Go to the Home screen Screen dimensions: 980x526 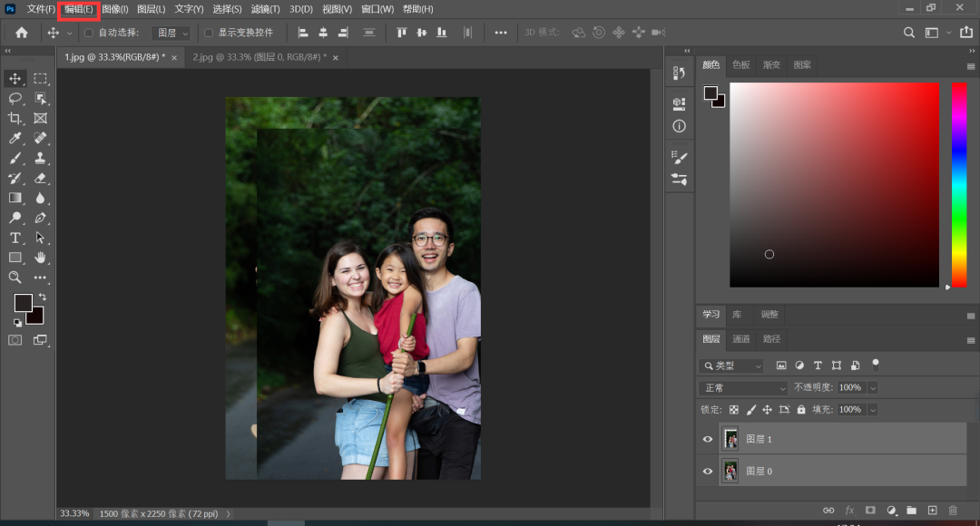(22, 33)
